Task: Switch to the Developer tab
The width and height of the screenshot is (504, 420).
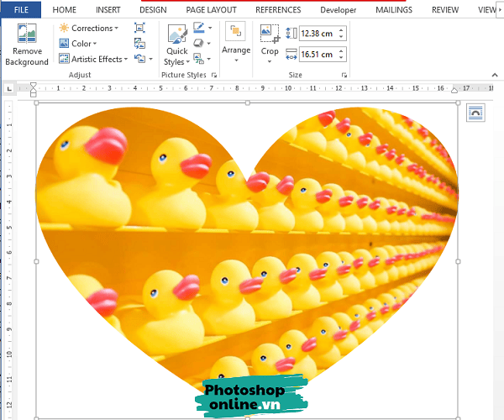Action: click(x=339, y=10)
